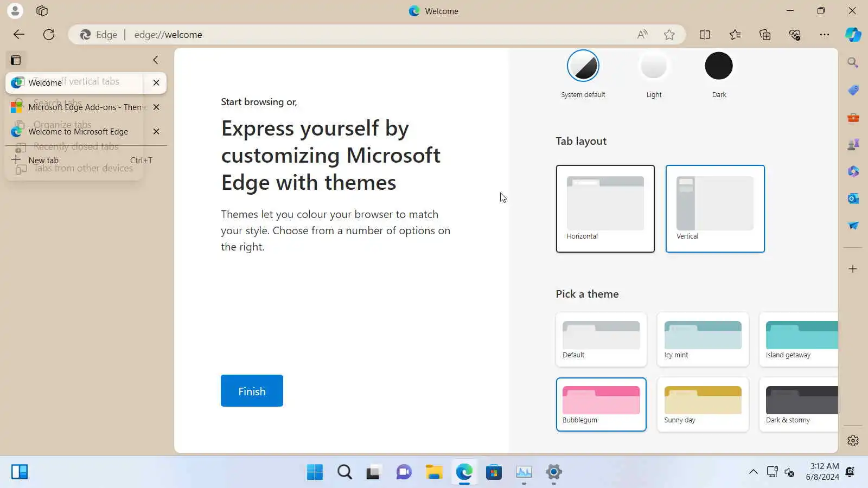
Task: Launch Copilot from the toolbar
Action: pos(853,35)
